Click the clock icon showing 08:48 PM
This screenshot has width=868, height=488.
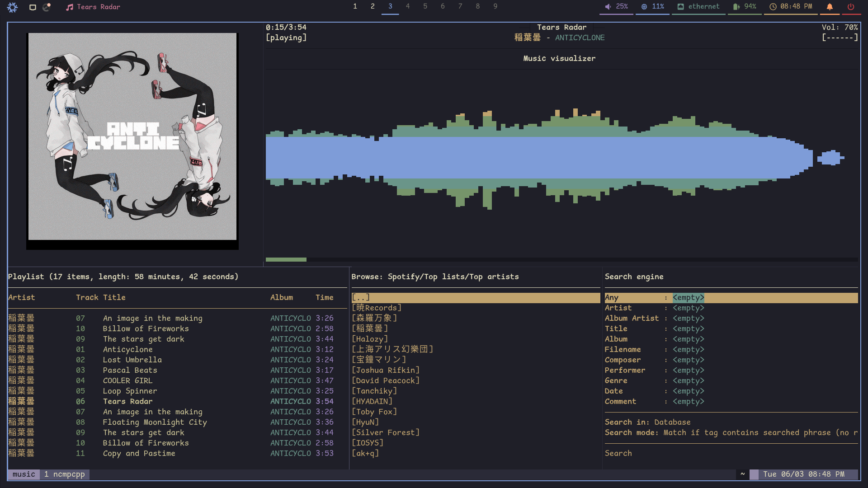point(773,7)
